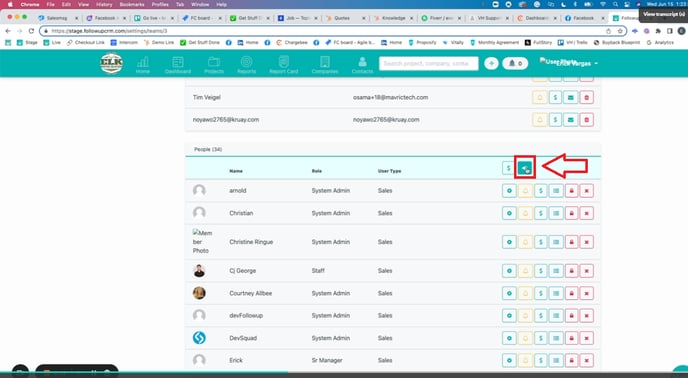Click red lock icon for arnold
This screenshot has height=378, width=688.
(x=571, y=191)
